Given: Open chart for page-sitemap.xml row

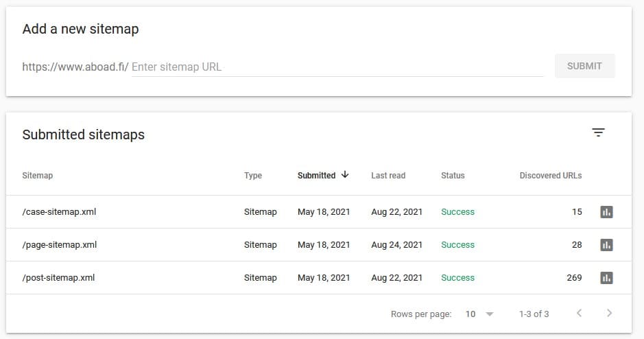Looking at the screenshot, I should pos(606,245).
